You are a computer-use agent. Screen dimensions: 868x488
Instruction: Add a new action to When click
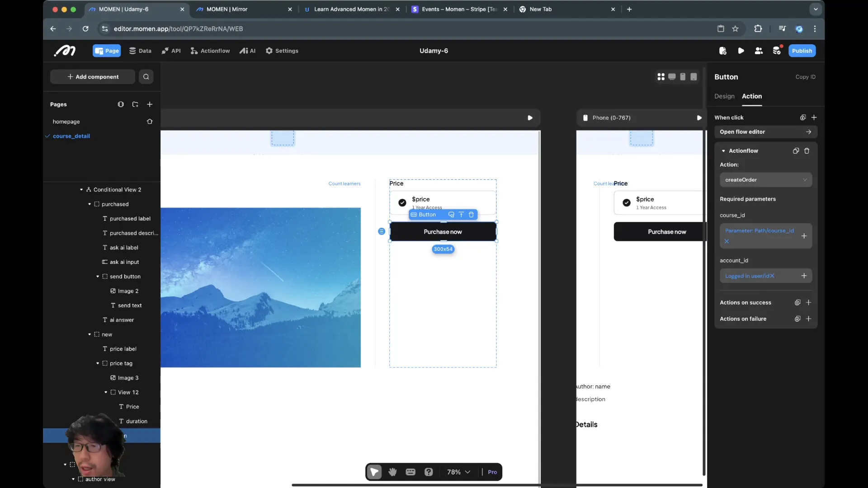[x=814, y=117]
